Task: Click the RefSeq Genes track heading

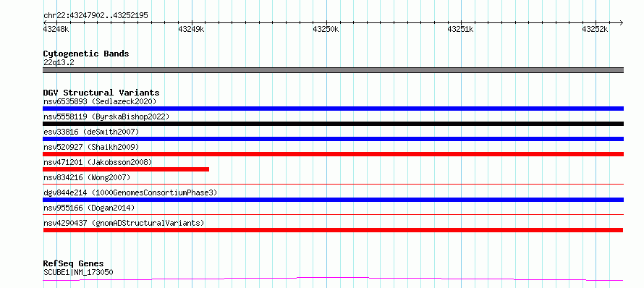Action: (x=74, y=263)
